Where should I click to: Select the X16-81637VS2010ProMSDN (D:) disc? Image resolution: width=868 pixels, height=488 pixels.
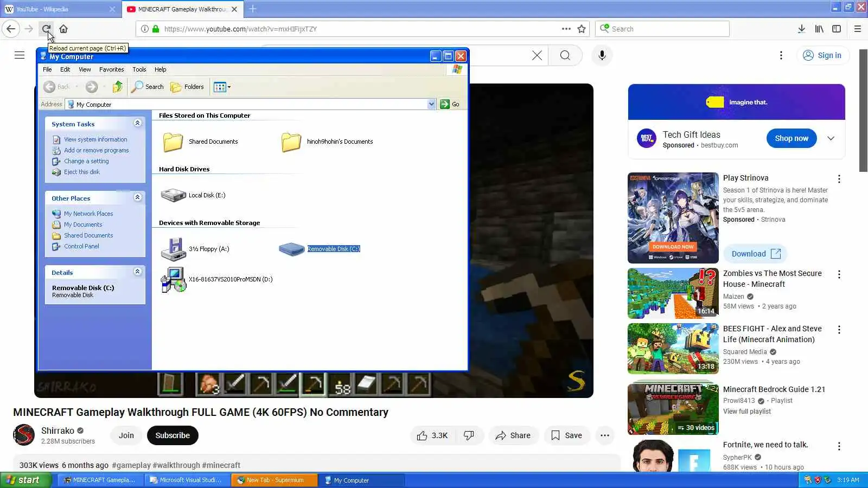tap(216, 279)
